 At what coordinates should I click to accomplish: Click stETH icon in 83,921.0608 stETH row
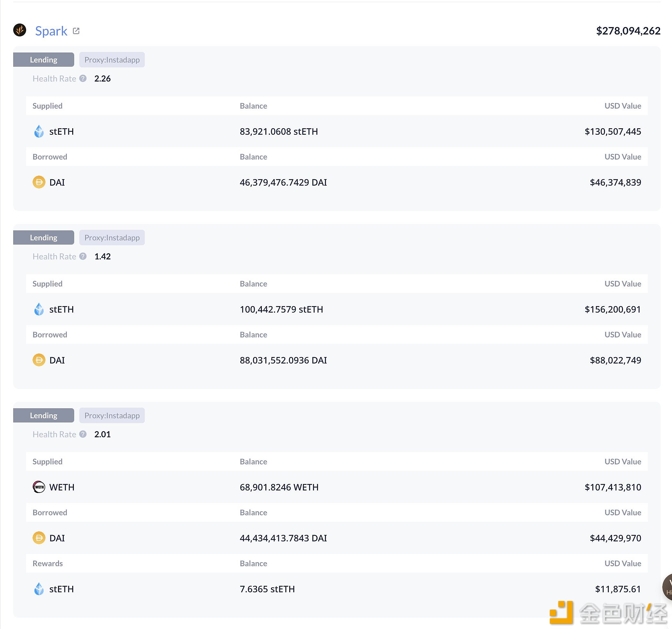pyautogui.click(x=39, y=131)
